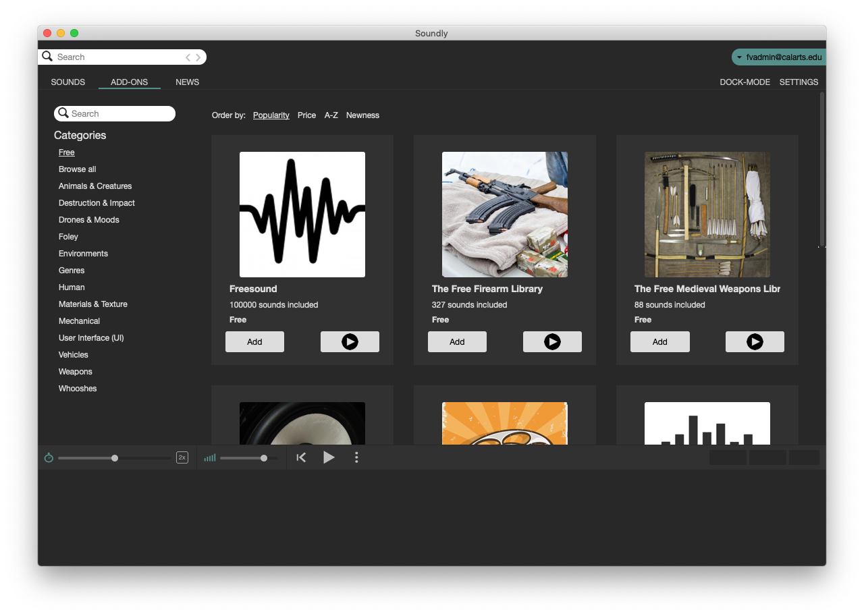Select the Human category
The image size is (864, 616).
click(72, 287)
